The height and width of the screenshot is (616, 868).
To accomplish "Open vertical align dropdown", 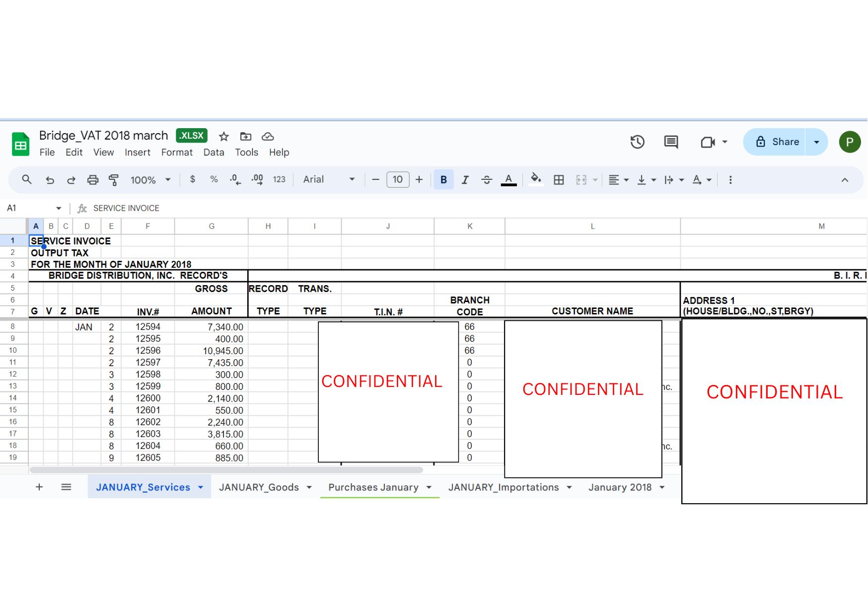I will (x=647, y=180).
